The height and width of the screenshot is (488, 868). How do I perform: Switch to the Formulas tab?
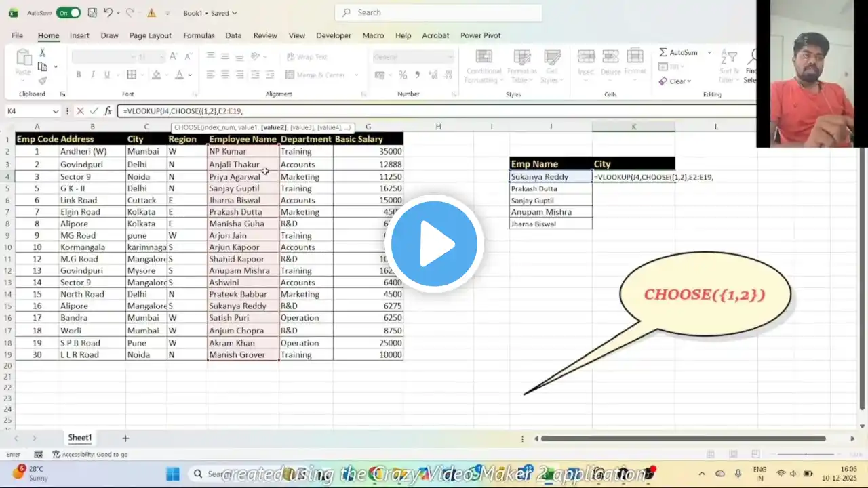click(199, 35)
